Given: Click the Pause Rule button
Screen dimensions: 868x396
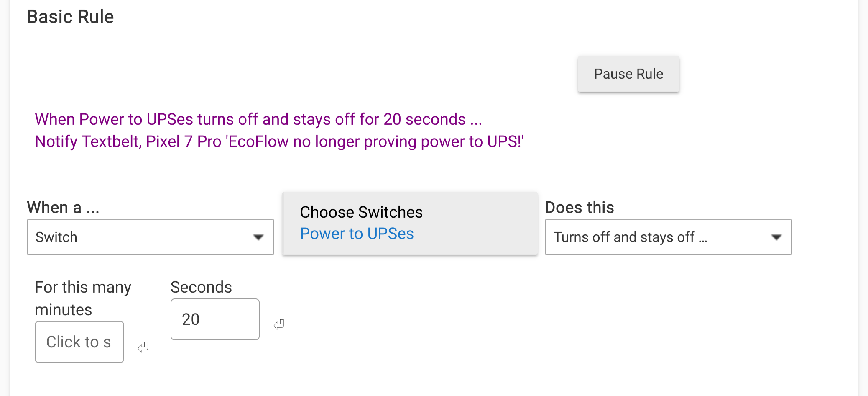Looking at the screenshot, I should 628,74.
